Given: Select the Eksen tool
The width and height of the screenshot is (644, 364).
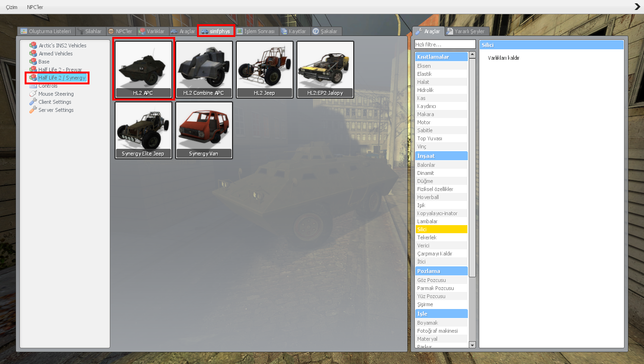Looking at the screenshot, I should pyautogui.click(x=441, y=66).
